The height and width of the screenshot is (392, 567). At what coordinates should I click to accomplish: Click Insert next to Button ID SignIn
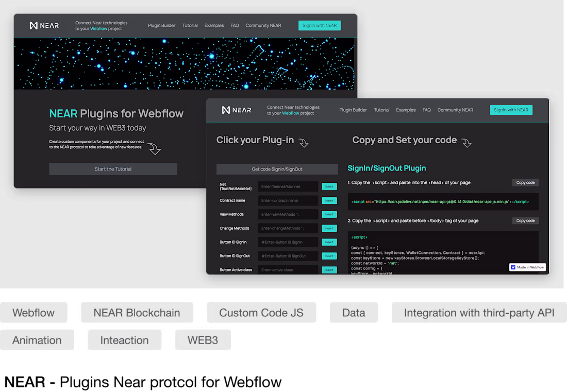tap(329, 243)
